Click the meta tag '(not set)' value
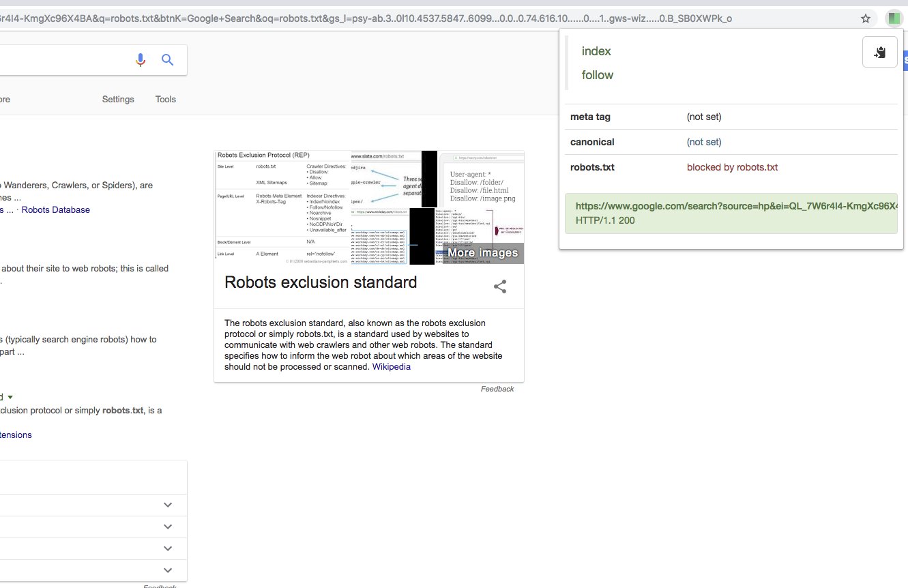Viewport: 908px width, 588px height. (x=704, y=117)
